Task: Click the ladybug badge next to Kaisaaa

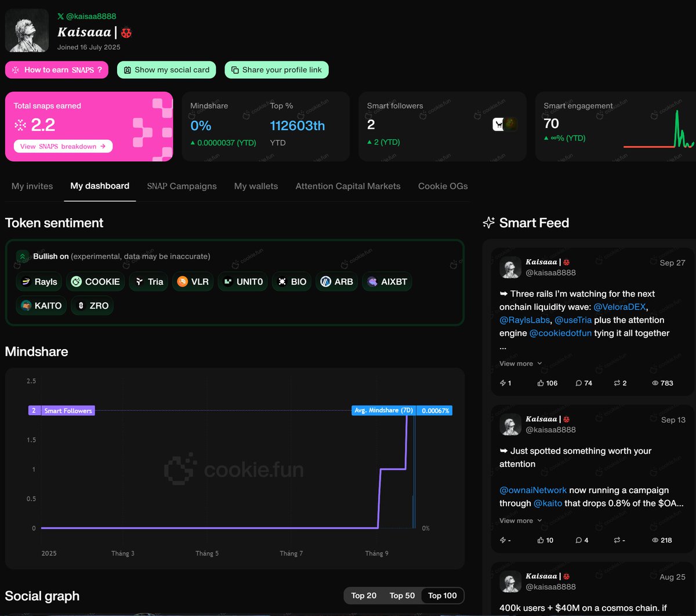Action: click(x=126, y=33)
